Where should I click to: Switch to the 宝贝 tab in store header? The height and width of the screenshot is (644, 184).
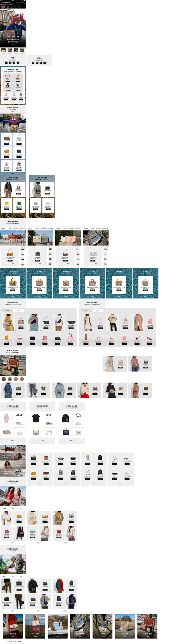click(12, 7)
